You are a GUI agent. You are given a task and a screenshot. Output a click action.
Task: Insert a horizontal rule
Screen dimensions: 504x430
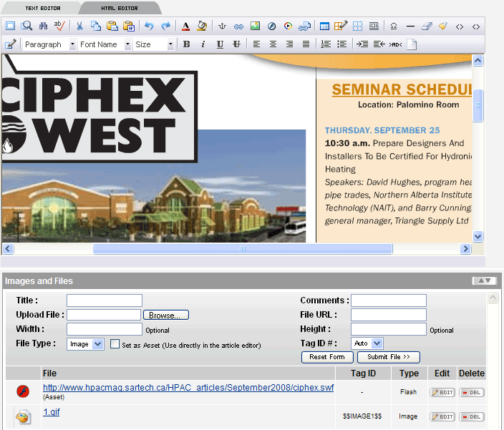click(x=410, y=26)
